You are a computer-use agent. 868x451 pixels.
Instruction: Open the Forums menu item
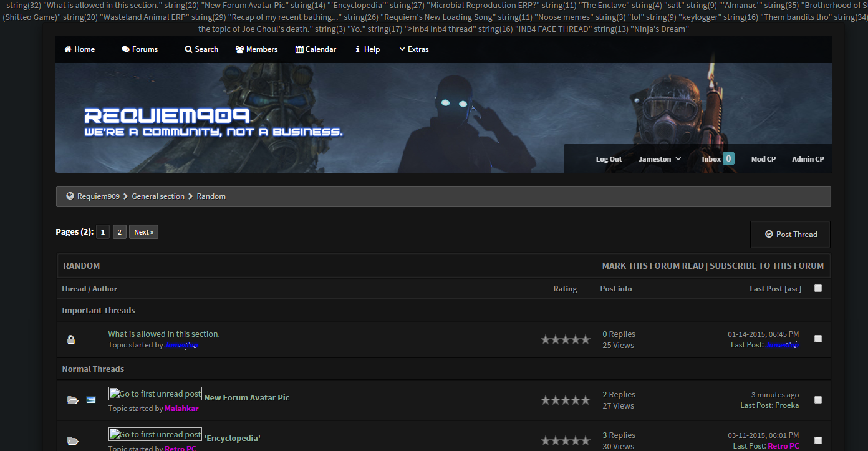140,49
